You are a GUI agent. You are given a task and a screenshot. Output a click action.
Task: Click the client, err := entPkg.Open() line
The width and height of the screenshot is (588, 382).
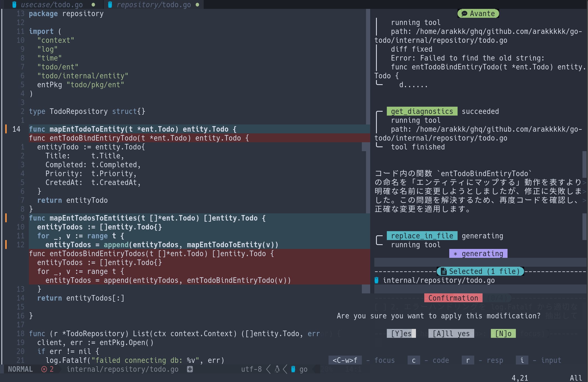tap(95, 343)
